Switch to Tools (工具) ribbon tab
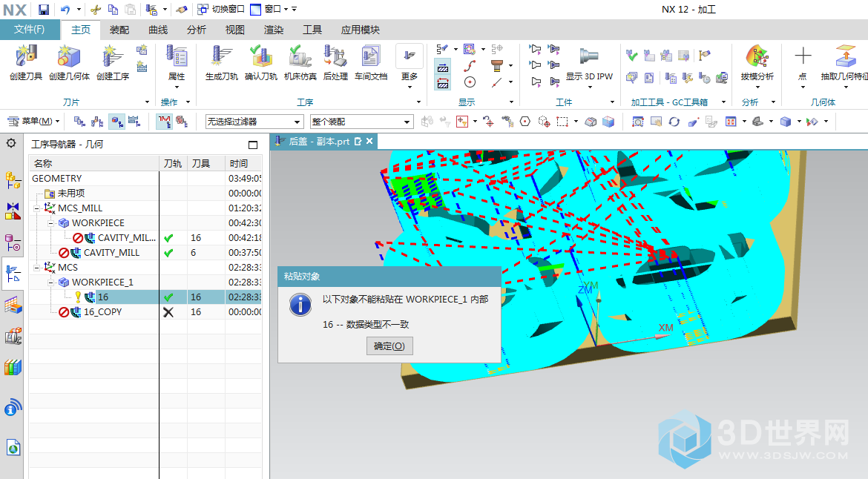The width and height of the screenshot is (868, 479). tap(312, 30)
